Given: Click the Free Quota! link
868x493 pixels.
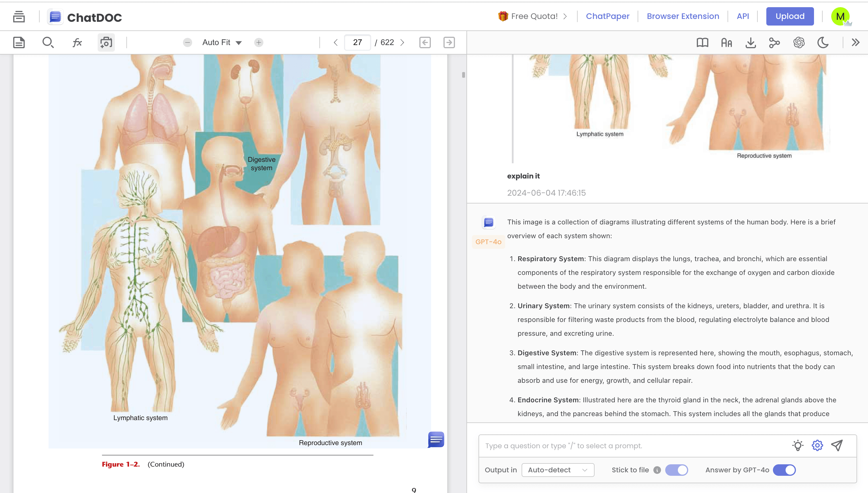Looking at the screenshot, I should tap(534, 16).
